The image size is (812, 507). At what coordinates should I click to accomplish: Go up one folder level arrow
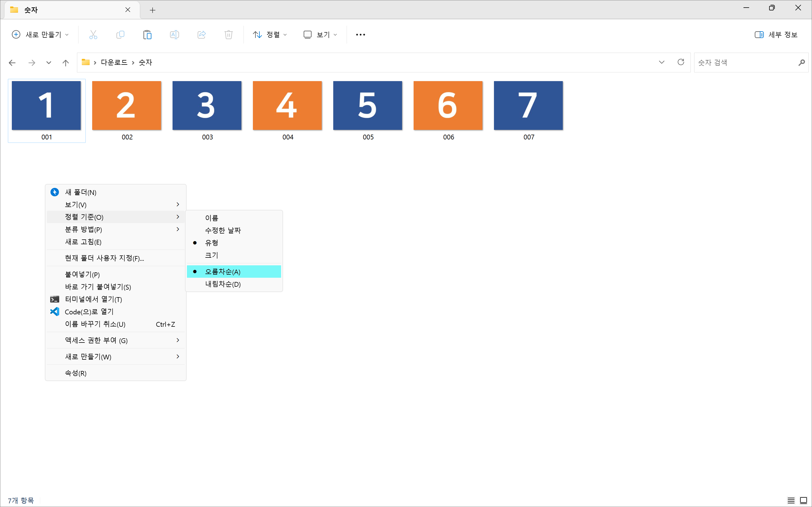[65, 63]
